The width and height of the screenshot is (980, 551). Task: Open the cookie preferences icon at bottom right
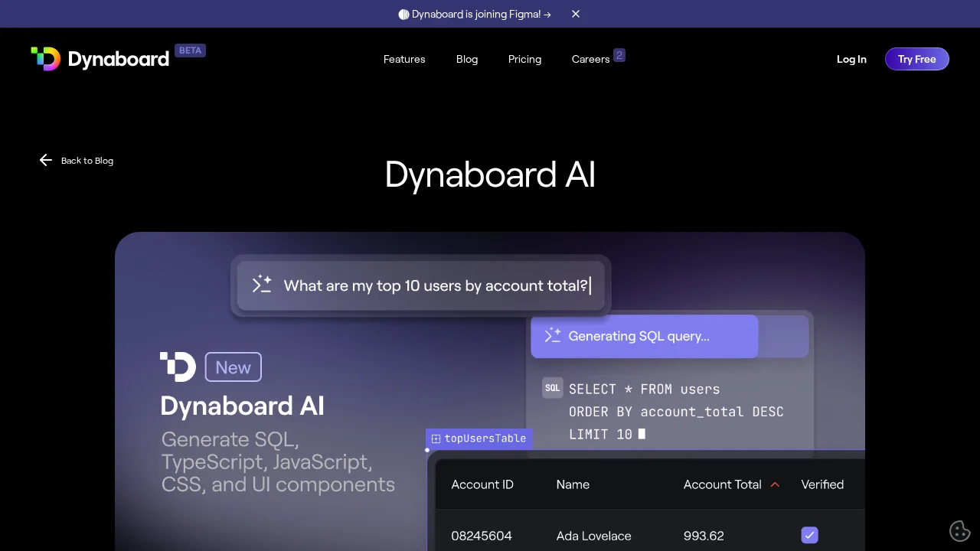(x=960, y=530)
